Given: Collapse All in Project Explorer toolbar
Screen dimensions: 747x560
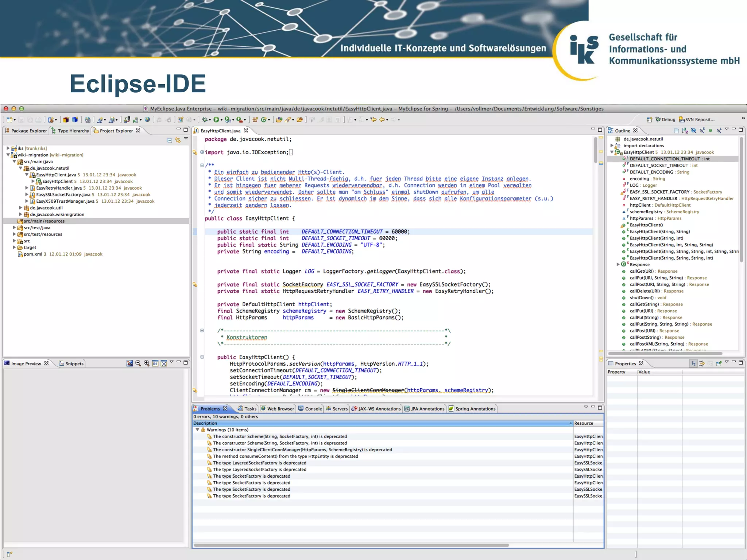Looking at the screenshot, I should 169,140.
